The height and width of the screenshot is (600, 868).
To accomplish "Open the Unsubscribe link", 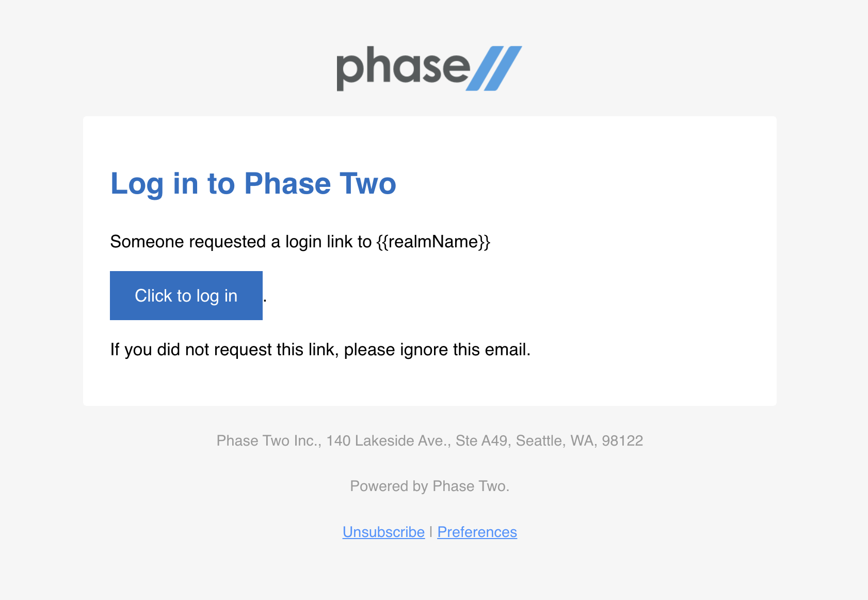I will 383,532.
